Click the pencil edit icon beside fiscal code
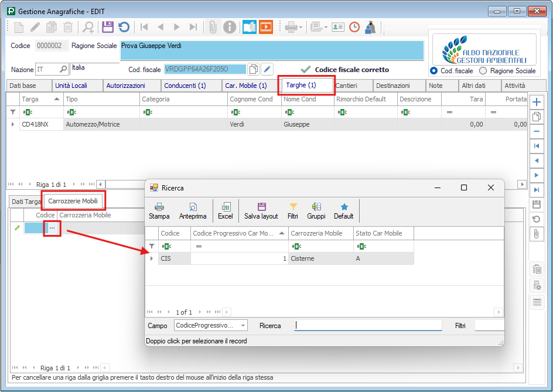 267,69
